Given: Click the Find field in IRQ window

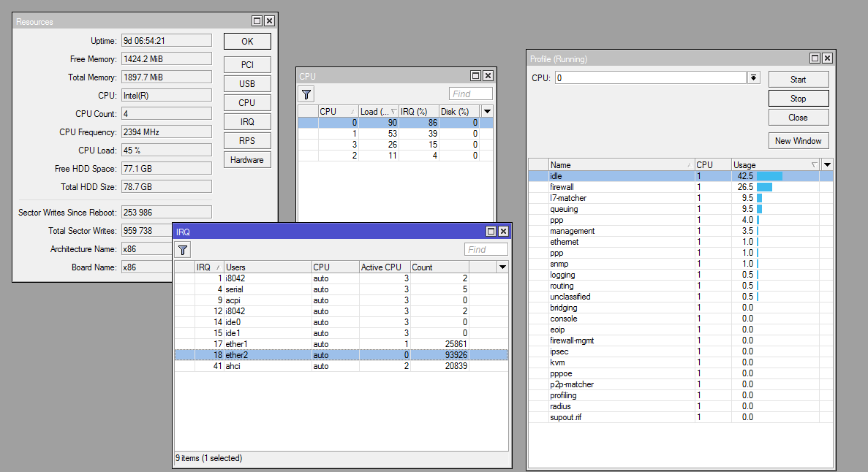Looking at the screenshot, I should click(486, 250).
